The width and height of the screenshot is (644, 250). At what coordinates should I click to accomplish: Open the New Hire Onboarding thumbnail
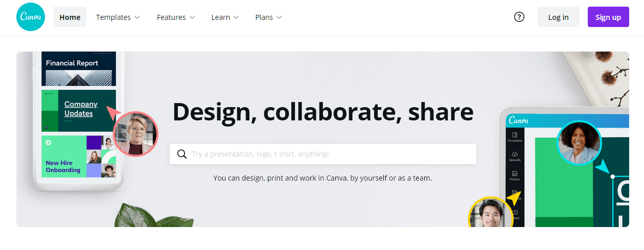(79, 156)
